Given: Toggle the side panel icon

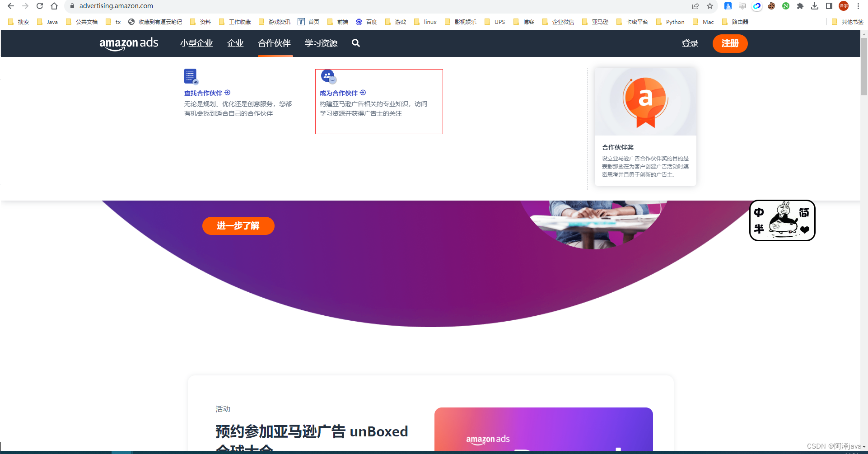Looking at the screenshot, I should (x=829, y=6).
